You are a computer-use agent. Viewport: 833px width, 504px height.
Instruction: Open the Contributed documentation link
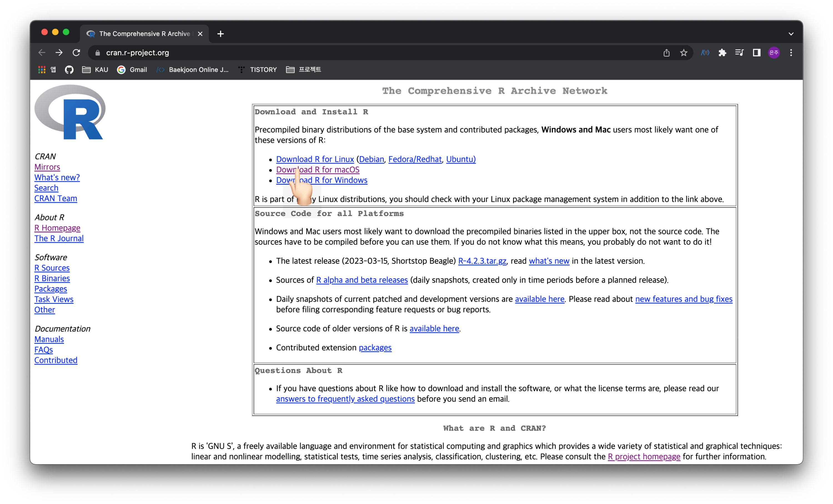pyautogui.click(x=56, y=360)
